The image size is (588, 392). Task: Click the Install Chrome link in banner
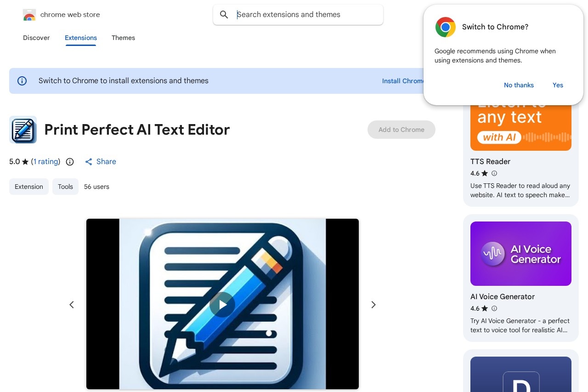click(x=402, y=81)
